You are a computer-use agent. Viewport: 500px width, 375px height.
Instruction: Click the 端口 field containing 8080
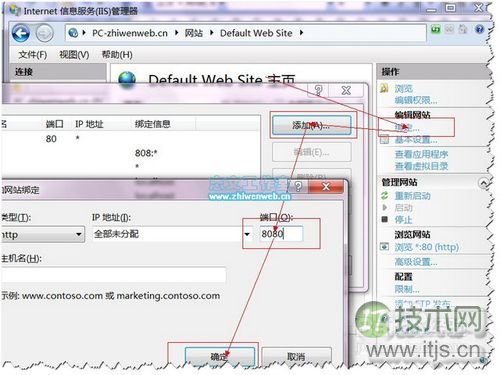coord(281,234)
